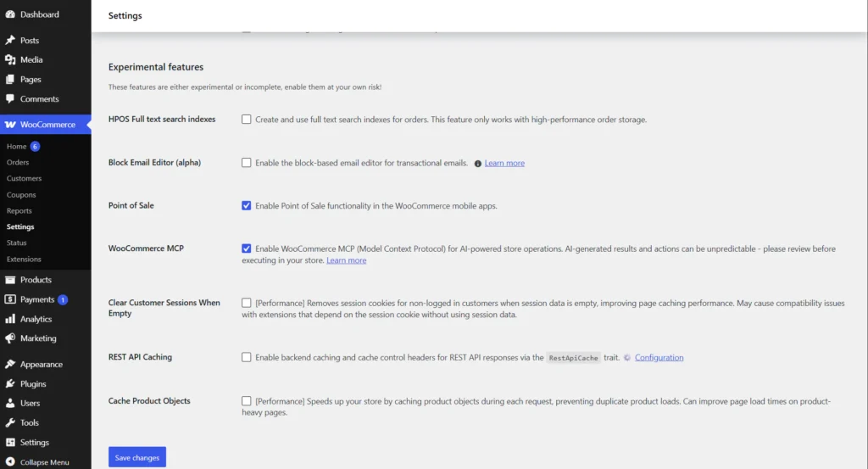The image size is (868, 469).
Task: Open the Appearance menu label
Action: [x=42, y=365]
